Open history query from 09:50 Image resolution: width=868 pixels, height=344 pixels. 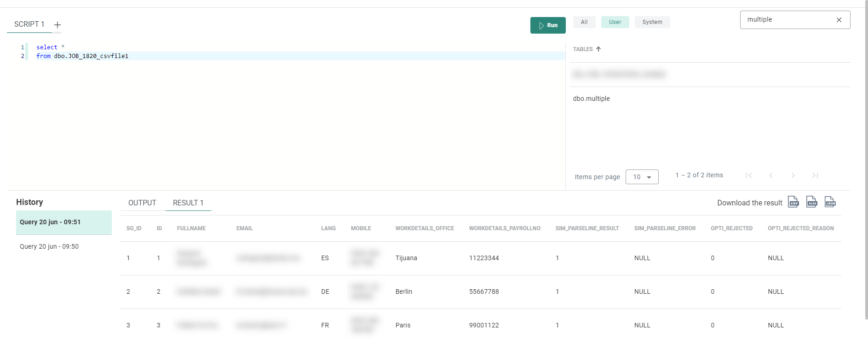coord(49,246)
